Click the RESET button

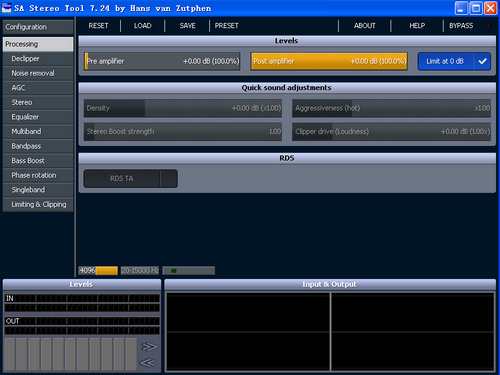(98, 26)
